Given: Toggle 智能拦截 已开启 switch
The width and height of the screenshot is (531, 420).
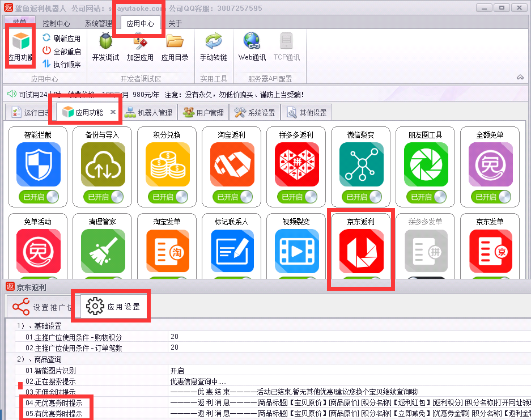Looking at the screenshot, I should point(39,197).
